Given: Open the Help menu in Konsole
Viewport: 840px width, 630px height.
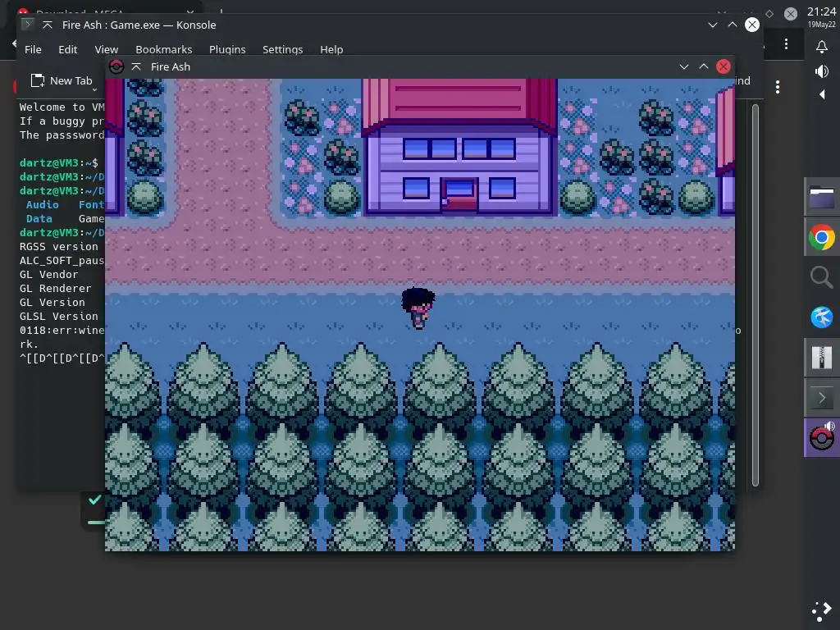Looking at the screenshot, I should (x=331, y=49).
